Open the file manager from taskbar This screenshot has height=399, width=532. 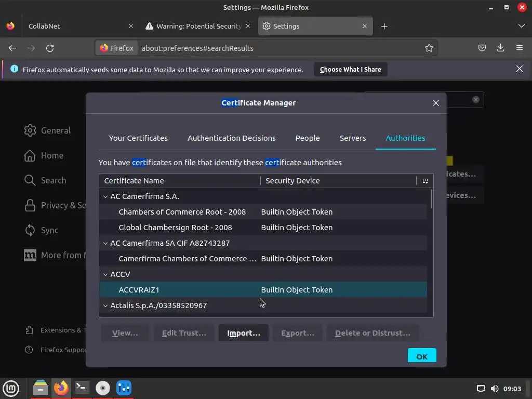[41, 388]
